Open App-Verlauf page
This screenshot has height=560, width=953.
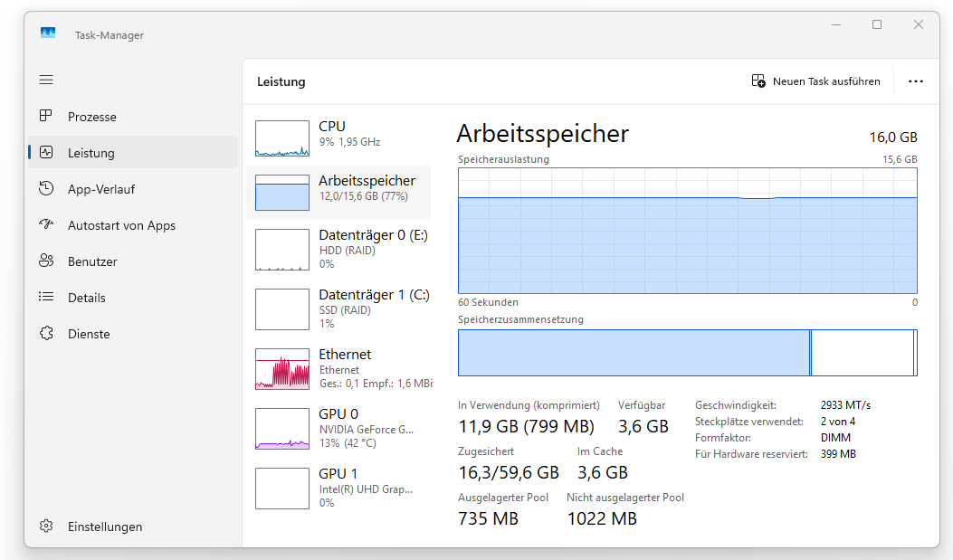point(132,189)
